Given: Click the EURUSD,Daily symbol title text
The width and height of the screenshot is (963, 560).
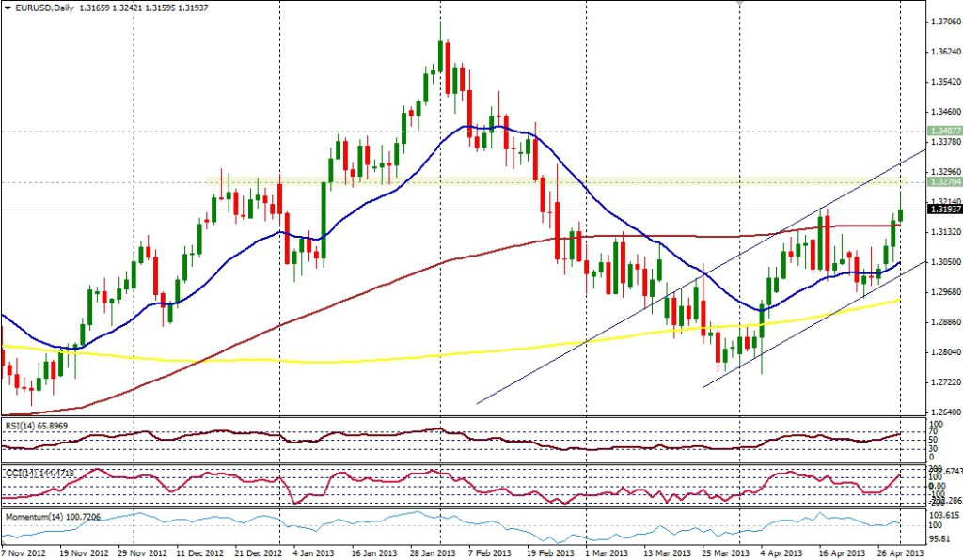Looking at the screenshot, I should (47, 8).
